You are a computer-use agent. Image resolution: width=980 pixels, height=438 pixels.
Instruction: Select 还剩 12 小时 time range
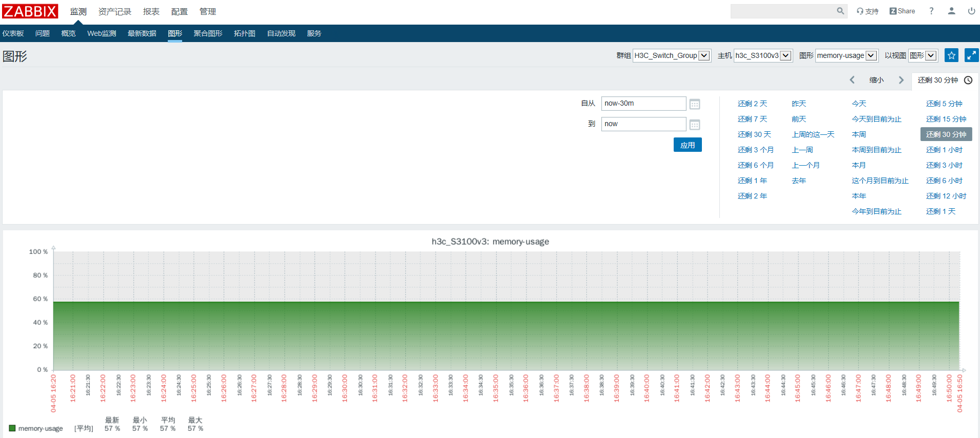tap(946, 196)
